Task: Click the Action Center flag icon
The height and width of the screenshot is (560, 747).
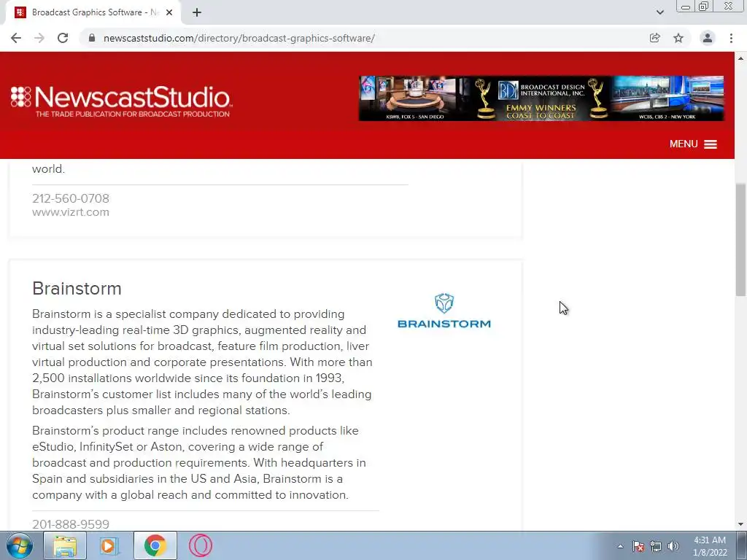Action: click(x=638, y=546)
